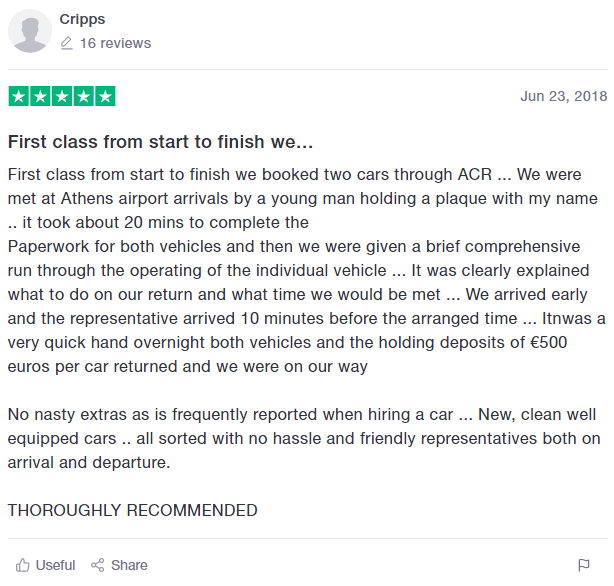The image size is (614, 586).
Task: Select the Share text label
Action: pyautogui.click(x=129, y=565)
